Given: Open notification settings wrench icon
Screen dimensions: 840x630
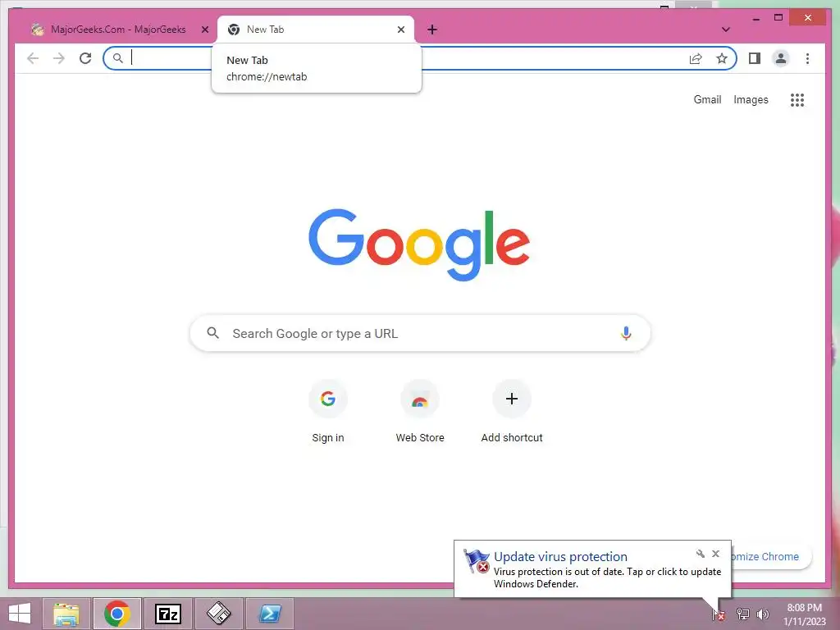Looking at the screenshot, I should [701, 554].
